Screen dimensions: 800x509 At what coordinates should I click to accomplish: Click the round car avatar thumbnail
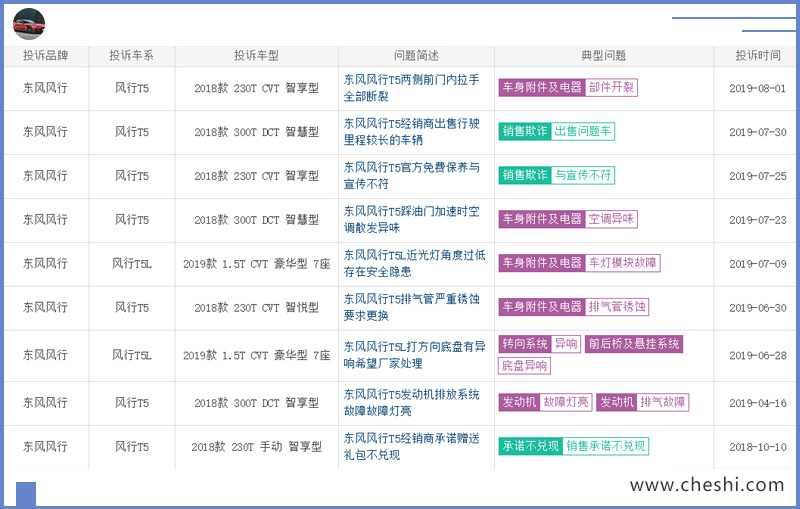(29, 23)
